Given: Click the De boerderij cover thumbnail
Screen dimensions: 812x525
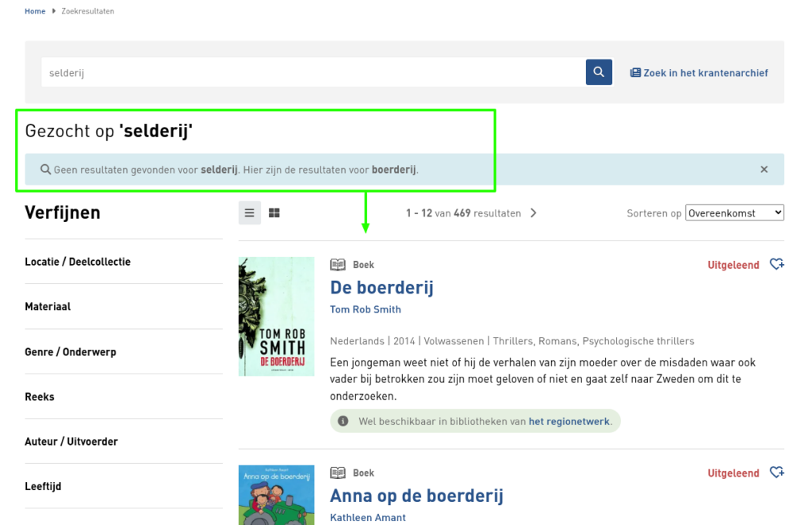Looking at the screenshot, I should point(276,316).
